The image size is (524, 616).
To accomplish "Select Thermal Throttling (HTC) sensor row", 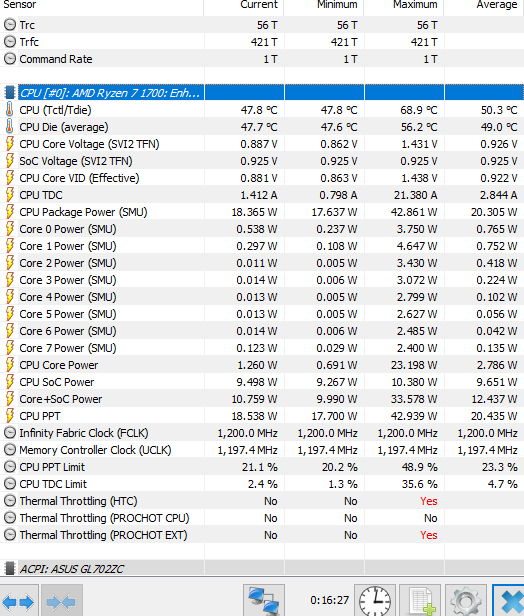I will [x=262, y=501].
